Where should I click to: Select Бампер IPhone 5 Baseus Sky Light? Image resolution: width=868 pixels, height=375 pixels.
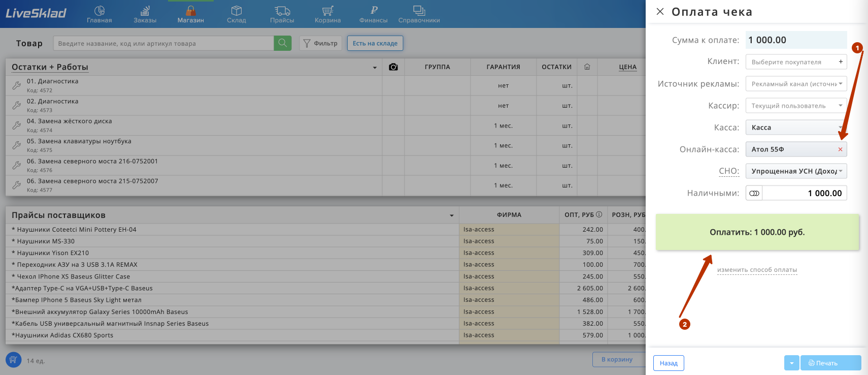tap(325, 300)
